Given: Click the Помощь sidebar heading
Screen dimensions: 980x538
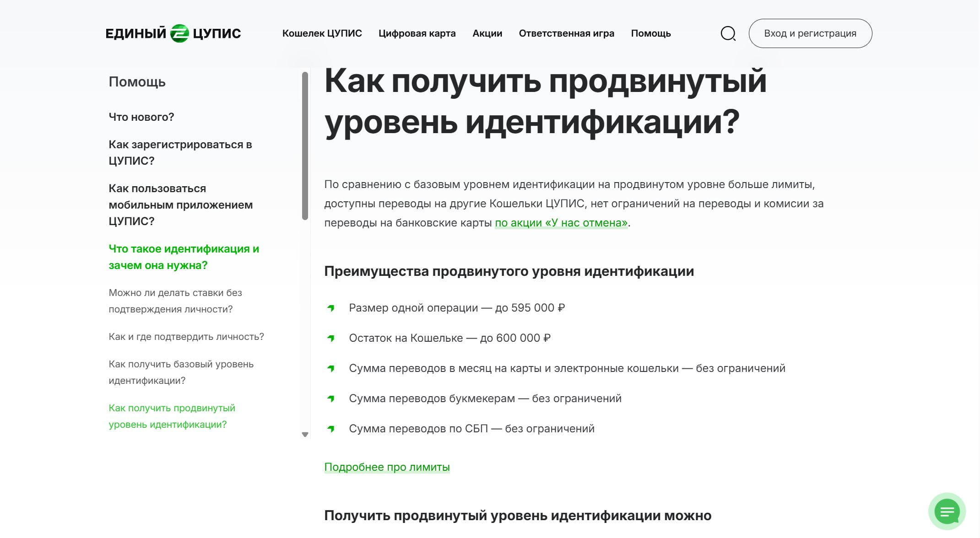Looking at the screenshot, I should pos(137,82).
